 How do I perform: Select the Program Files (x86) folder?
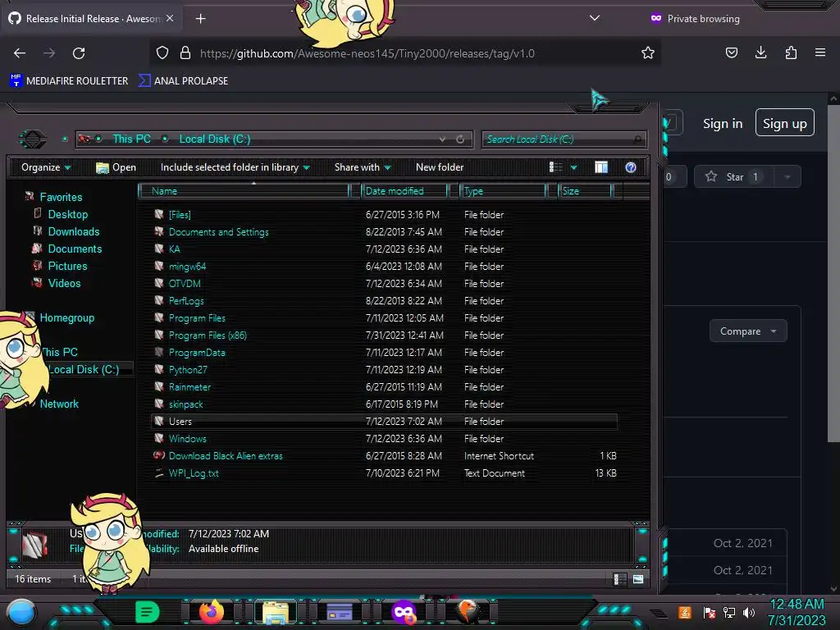click(x=208, y=336)
